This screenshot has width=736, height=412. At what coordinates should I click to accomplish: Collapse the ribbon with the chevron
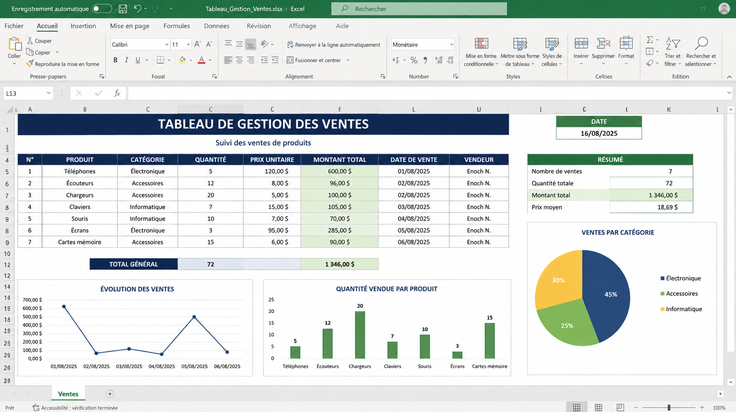pyautogui.click(x=729, y=76)
